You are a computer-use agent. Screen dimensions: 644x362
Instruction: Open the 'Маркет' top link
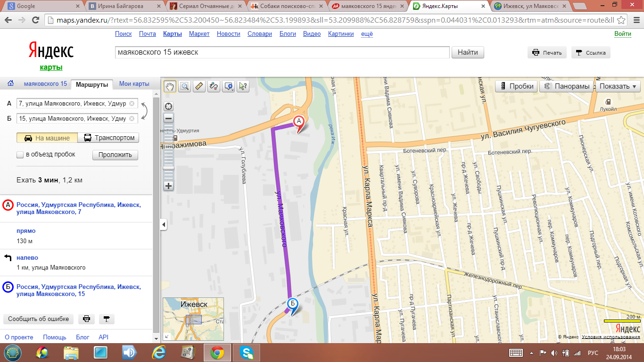pos(199,34)
